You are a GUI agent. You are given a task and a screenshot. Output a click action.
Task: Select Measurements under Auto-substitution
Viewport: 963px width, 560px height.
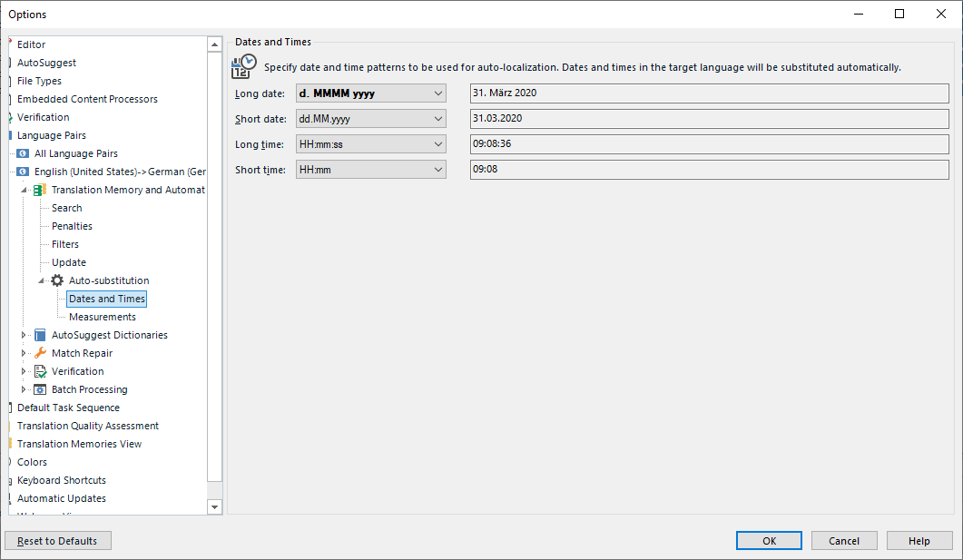click(102, 317)
